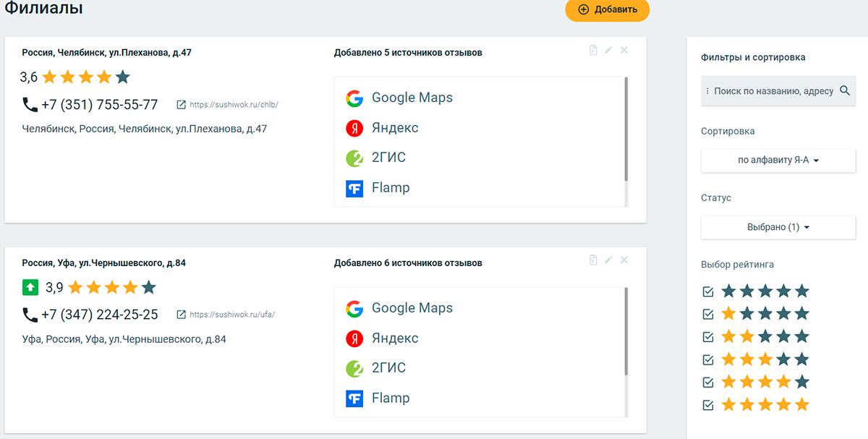Open the status dropdown 'Выбрано (1)'

pyautogui.click(x=778, y=227)
